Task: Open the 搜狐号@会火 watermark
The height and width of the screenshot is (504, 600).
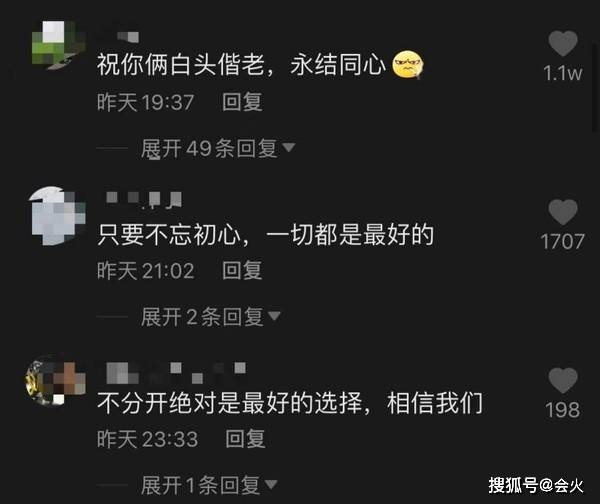Action: (x=535, y=486)
